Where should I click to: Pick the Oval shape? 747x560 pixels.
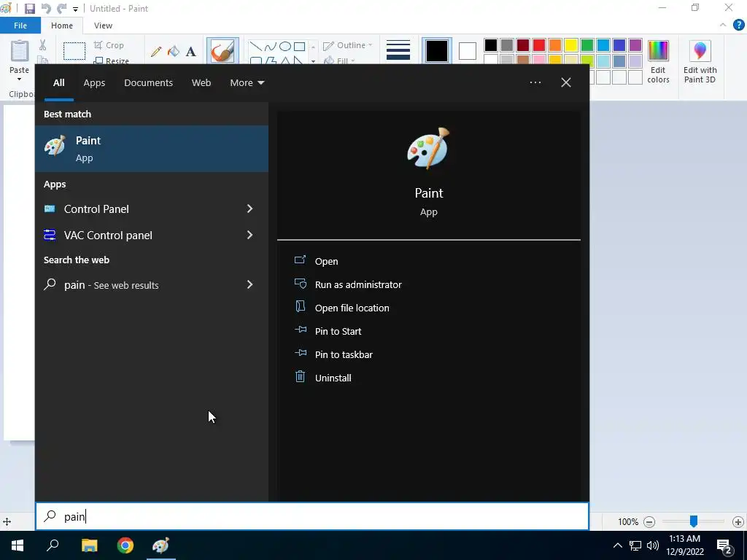(285, 46)
